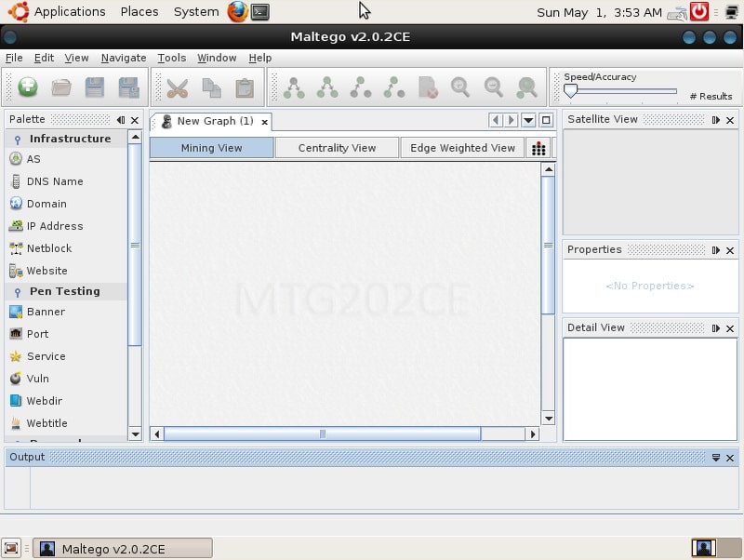Select the New Graph (1) tab

pyautogui.click(x=214, y=121)
